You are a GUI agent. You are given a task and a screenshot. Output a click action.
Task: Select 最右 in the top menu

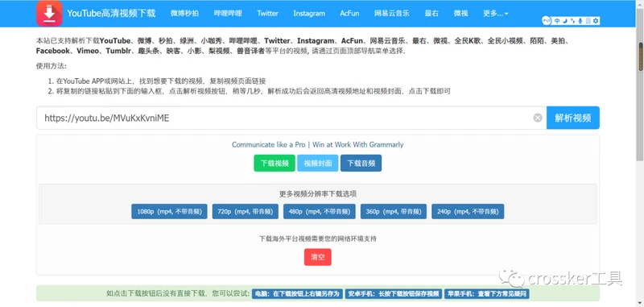[x=431, y=13]
